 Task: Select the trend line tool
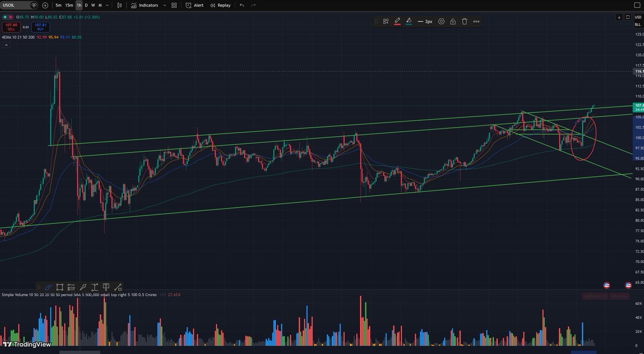[118, 287]
